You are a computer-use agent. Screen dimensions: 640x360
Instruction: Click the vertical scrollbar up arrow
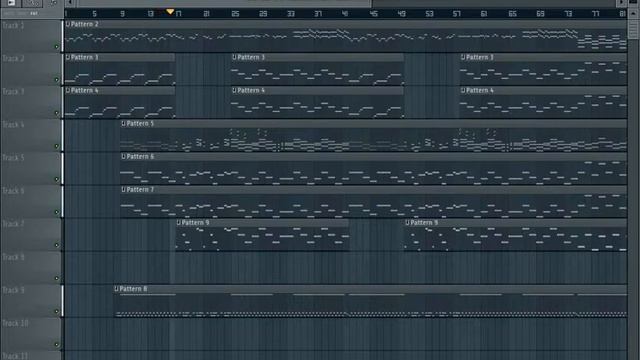[633, 13]
